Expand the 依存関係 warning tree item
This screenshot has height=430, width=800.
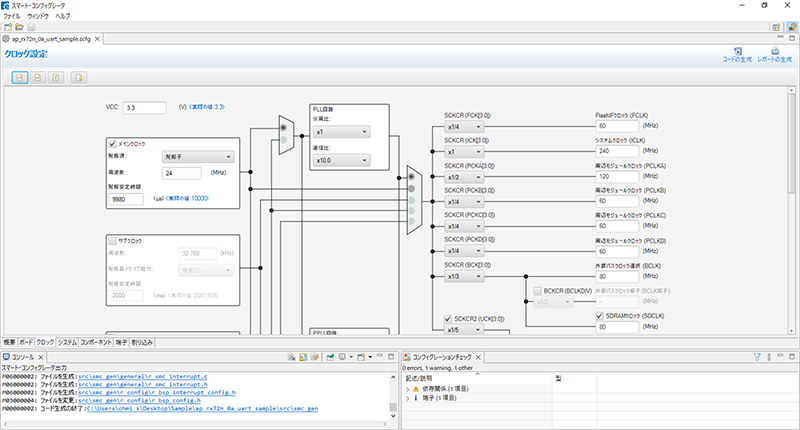pyautogui.click(x=408, y=389)
